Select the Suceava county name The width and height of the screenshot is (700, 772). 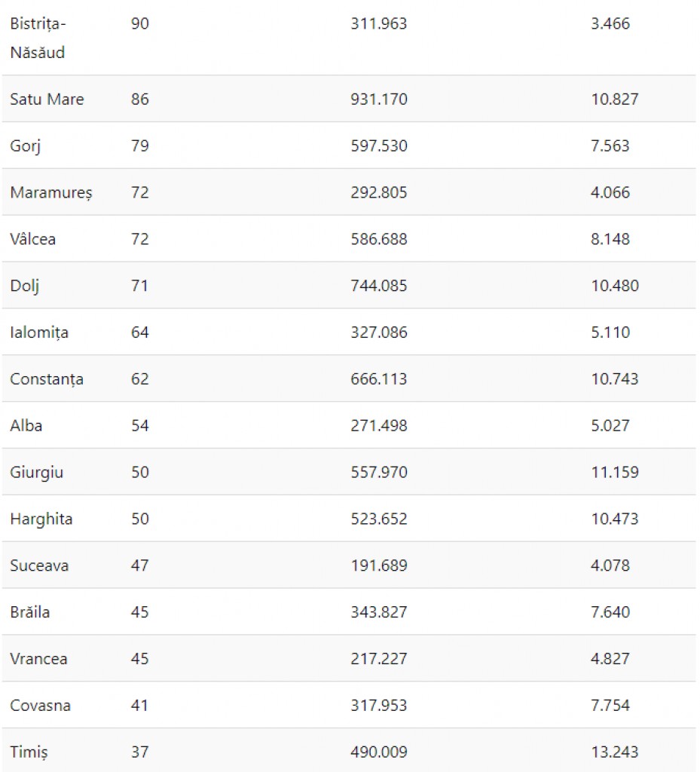point(39,565)
